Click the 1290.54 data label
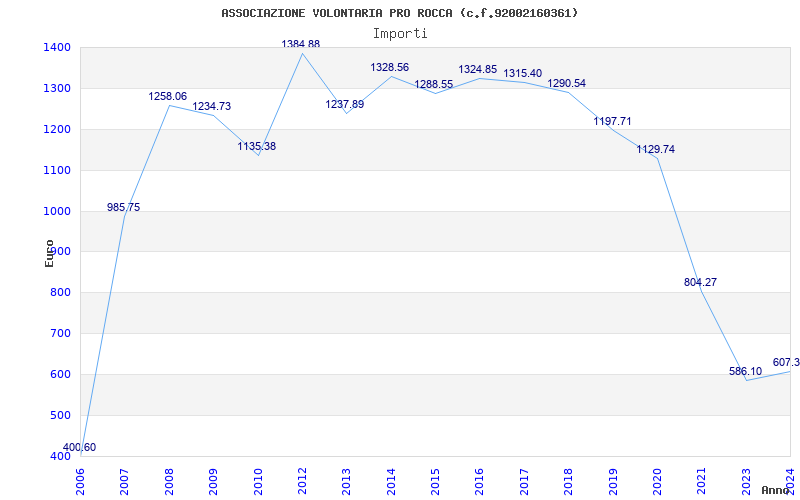 (566, 84)
